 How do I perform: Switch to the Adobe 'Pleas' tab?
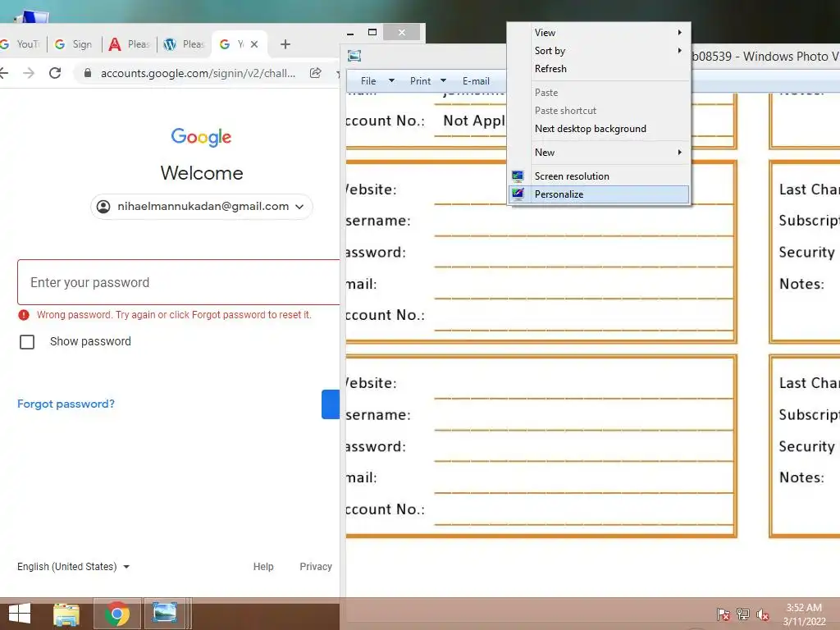coord(129,44)
